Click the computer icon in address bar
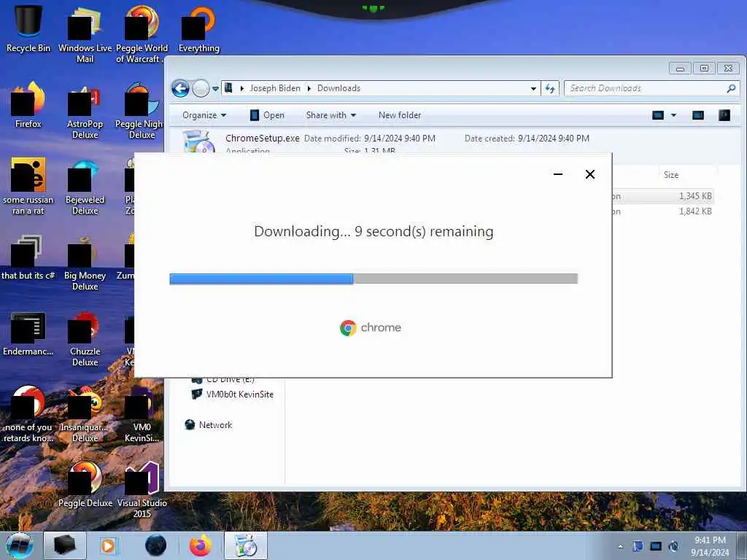The height and width of the screenshot is (560, 747). (228, 88)
